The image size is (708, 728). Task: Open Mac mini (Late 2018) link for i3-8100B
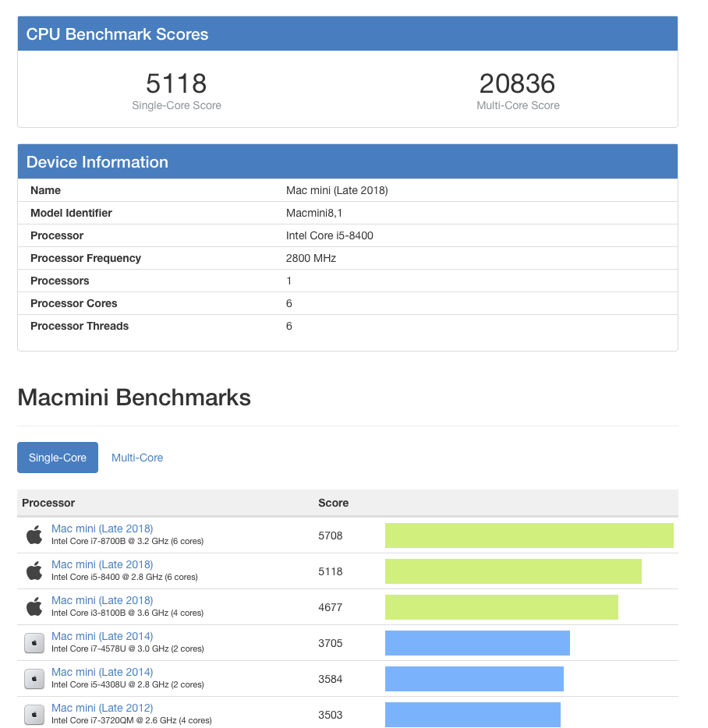pos(102,600)
